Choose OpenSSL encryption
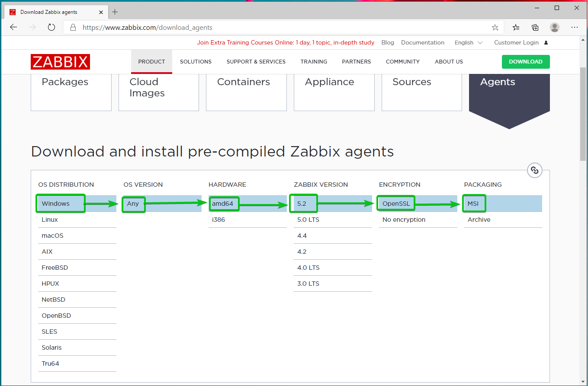The width and height of the screenshot is (588, 386). (x=418, y=204)
